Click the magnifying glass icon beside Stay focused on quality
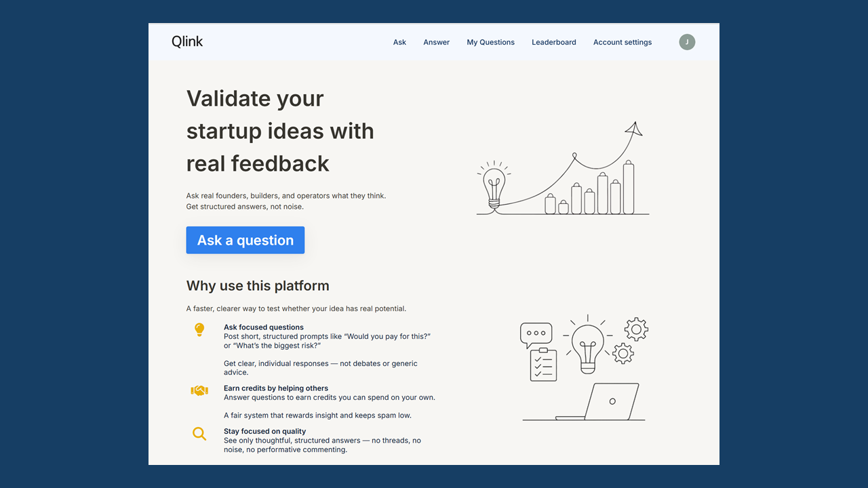The image size is (868, 488). (x=199, y=433)
